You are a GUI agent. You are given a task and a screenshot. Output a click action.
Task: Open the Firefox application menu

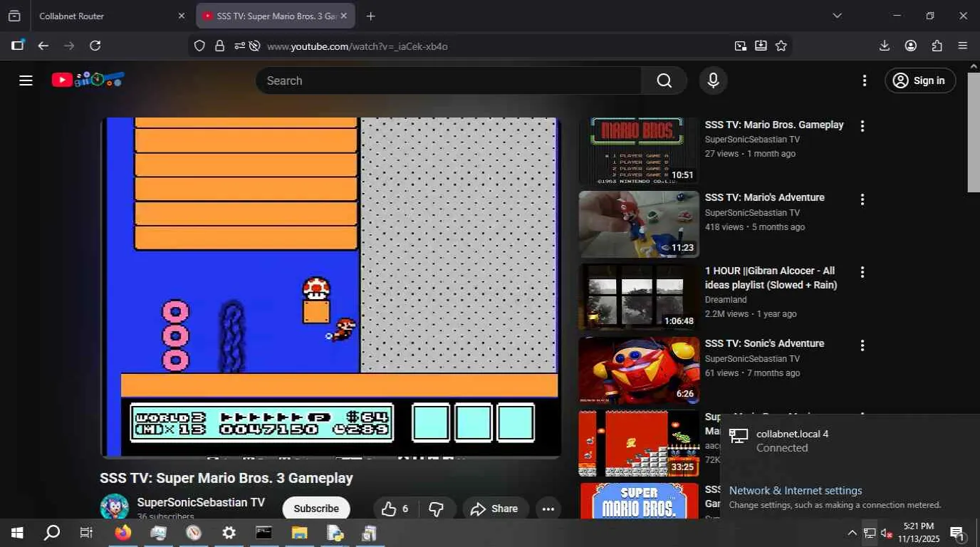(x=963, y=46)
